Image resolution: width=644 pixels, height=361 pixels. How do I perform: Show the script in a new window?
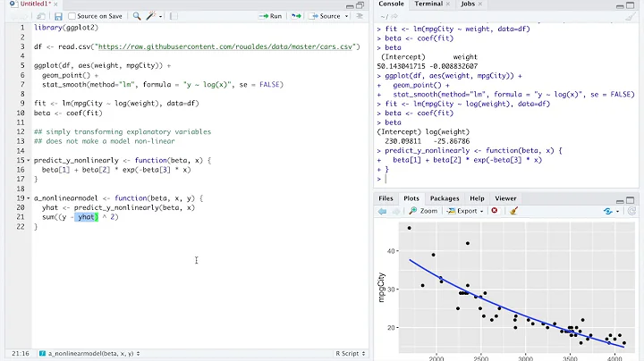click(40, 16)
